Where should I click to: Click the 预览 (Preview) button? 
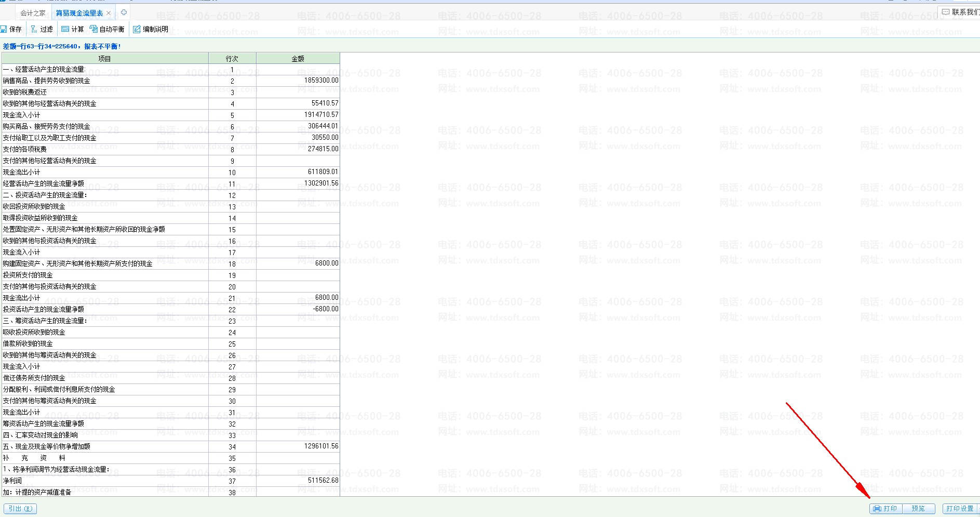918,509
